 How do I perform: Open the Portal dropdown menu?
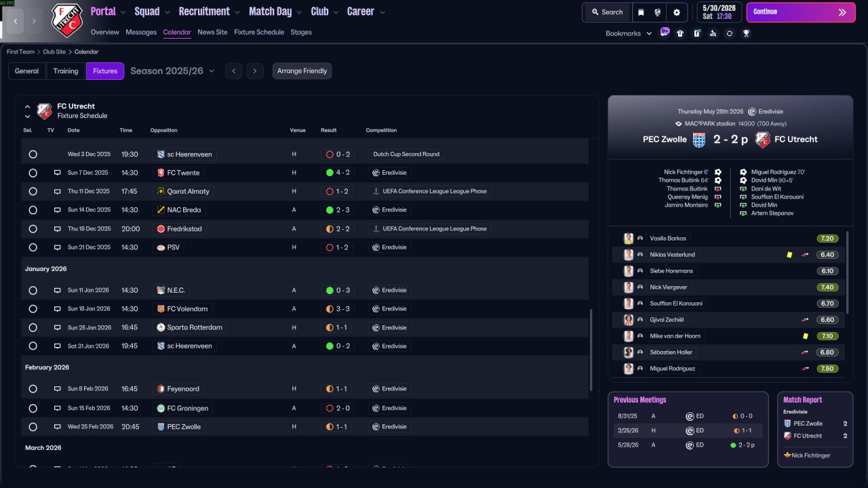click(x=107, y=12)
